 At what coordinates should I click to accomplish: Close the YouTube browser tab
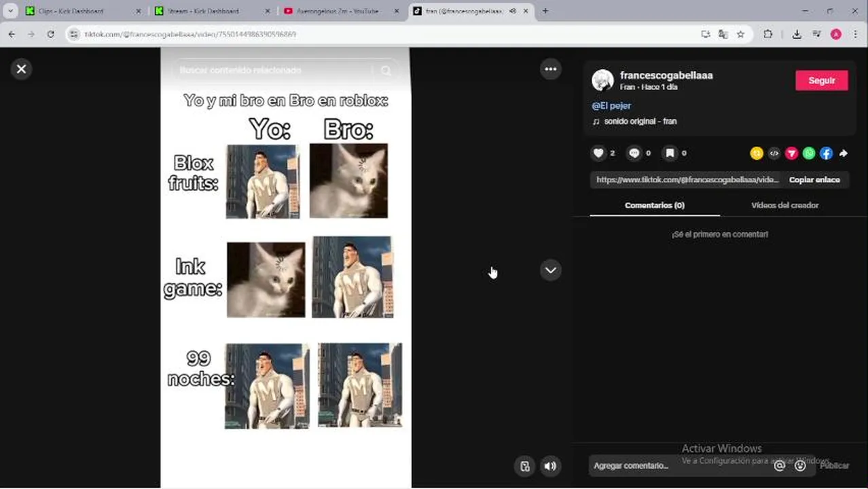[x=397, y=11]
